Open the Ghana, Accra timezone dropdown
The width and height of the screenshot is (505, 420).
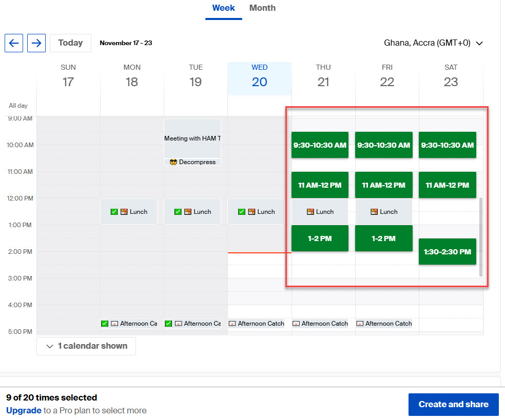click(434, 43)
